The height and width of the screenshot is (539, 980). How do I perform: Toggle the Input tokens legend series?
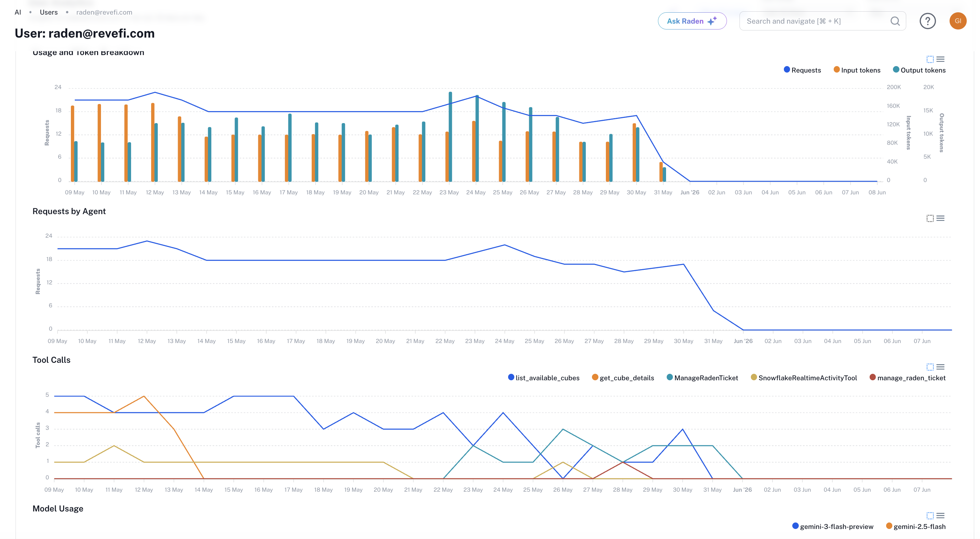857,70
